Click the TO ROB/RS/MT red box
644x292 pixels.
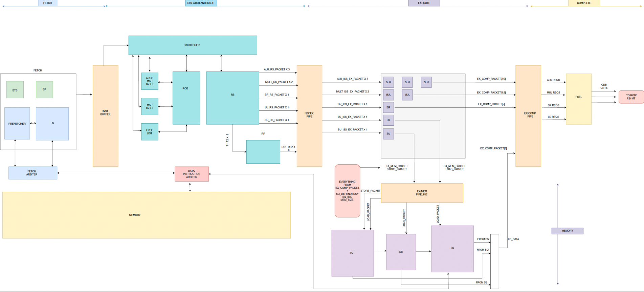tap(631, 97)
